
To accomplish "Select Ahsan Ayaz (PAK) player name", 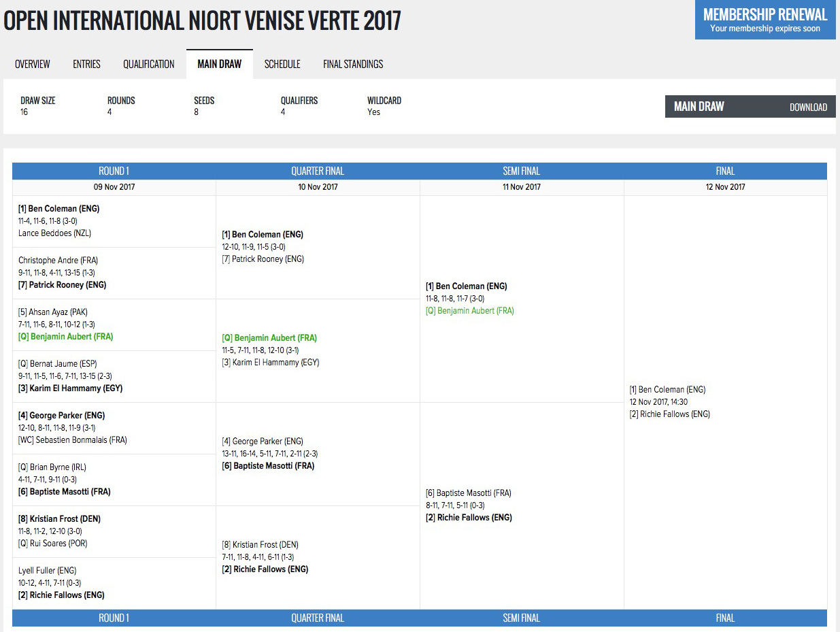I will coord(53,312).
